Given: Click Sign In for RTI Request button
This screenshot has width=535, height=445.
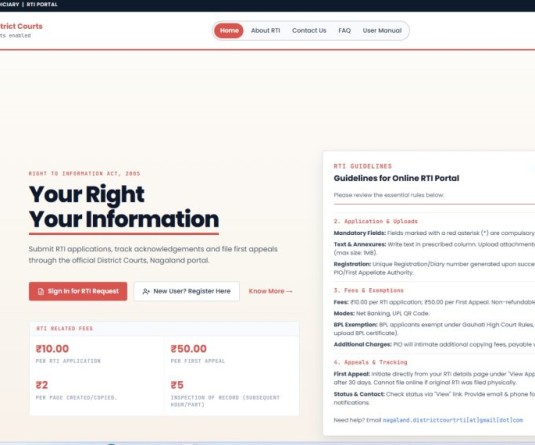Looking at the screenshot, I should [x=78, y=291].
